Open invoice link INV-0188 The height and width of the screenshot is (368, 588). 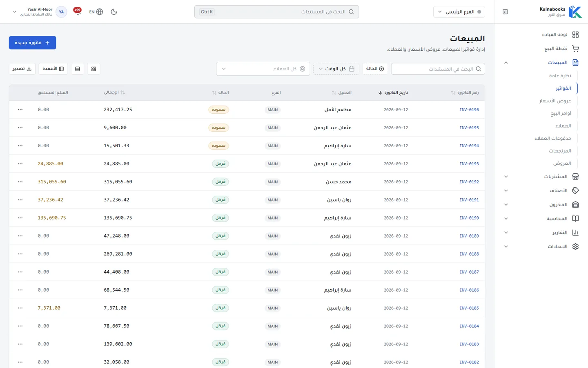(x=469, y=254)
